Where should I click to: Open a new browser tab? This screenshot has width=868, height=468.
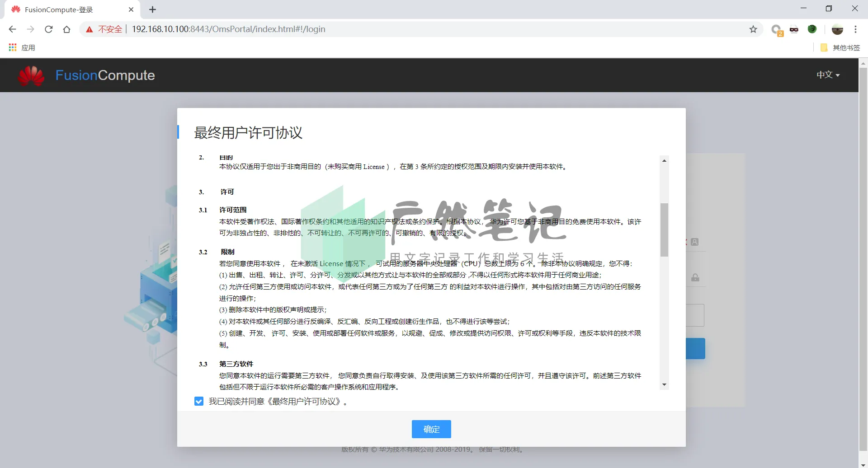click(152, 9)
